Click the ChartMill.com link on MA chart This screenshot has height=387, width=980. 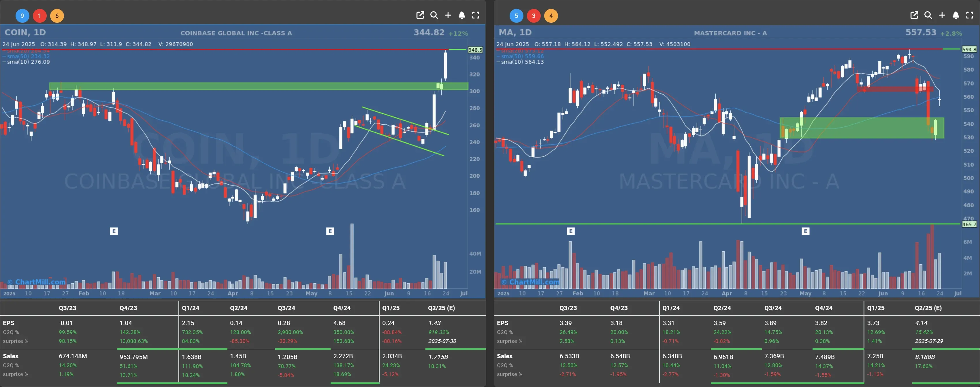[x=530, y=282]
